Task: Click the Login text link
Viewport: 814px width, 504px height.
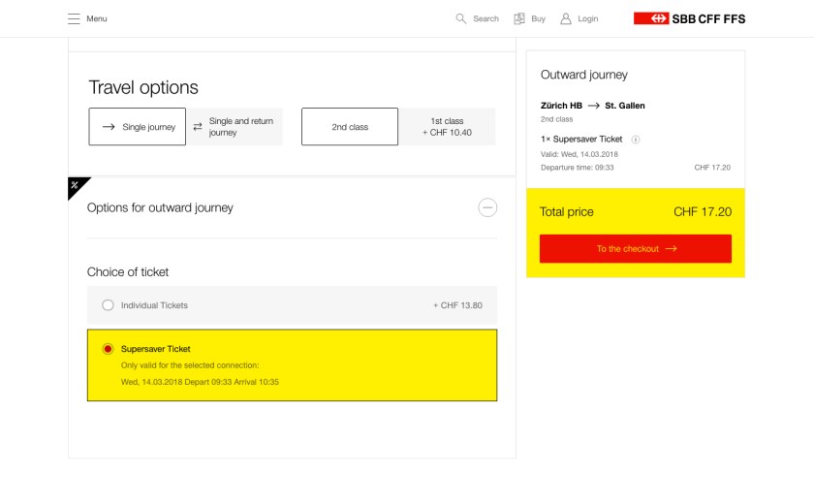Action: pos(588,18)
